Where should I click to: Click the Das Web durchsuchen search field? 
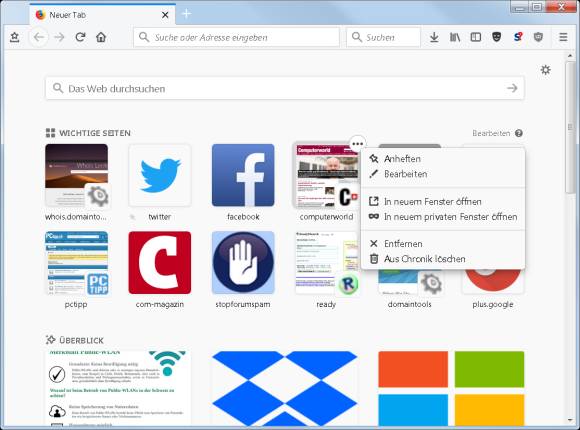pyautogui.click(x=285, y=88)
